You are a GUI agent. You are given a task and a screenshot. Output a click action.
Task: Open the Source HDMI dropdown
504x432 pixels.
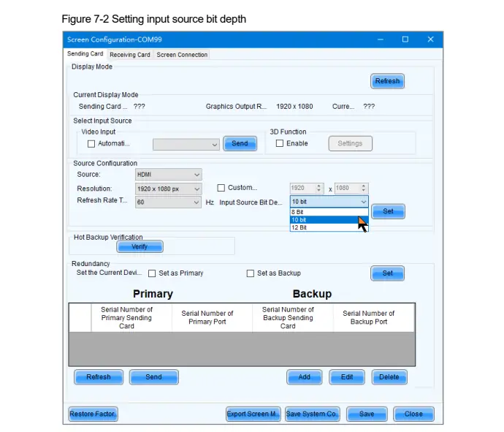(168, 175)
